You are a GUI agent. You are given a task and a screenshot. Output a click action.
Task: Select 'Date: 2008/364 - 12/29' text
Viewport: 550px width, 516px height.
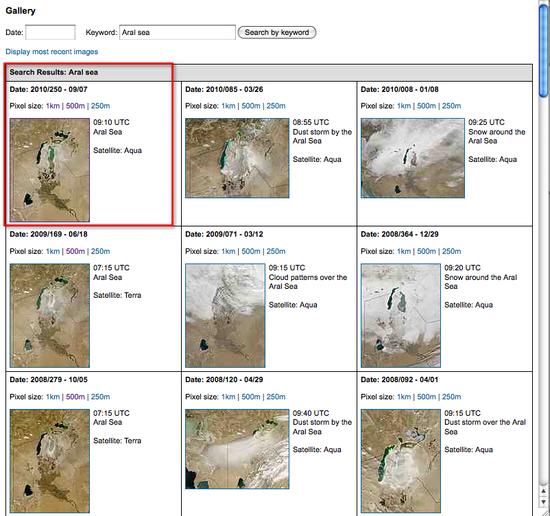point(400,234)
